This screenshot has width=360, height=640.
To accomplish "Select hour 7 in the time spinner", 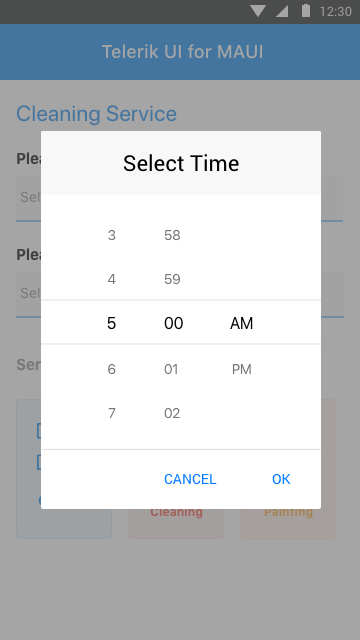I will 111,413.
